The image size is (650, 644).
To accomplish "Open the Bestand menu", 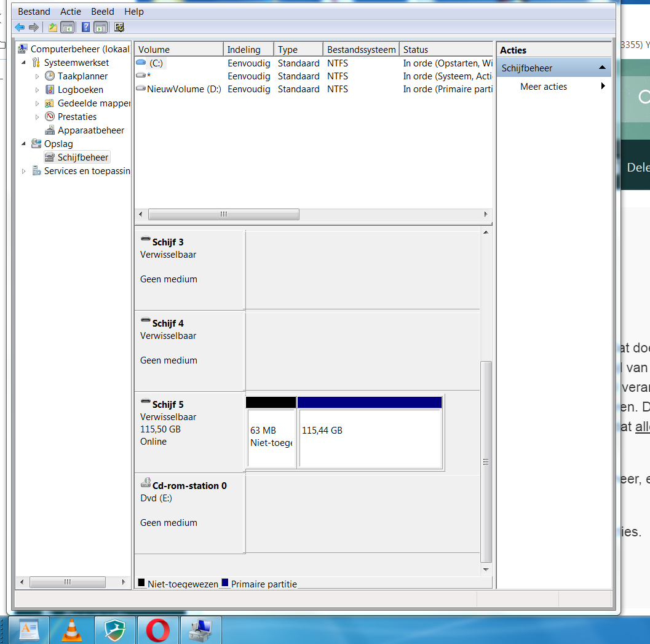I will [34, 12].
